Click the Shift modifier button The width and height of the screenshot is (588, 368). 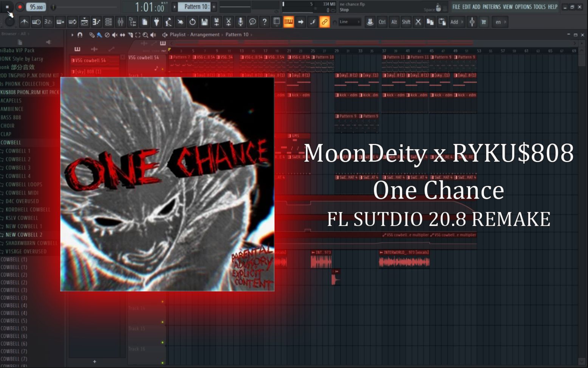click(x=406, y=22)
